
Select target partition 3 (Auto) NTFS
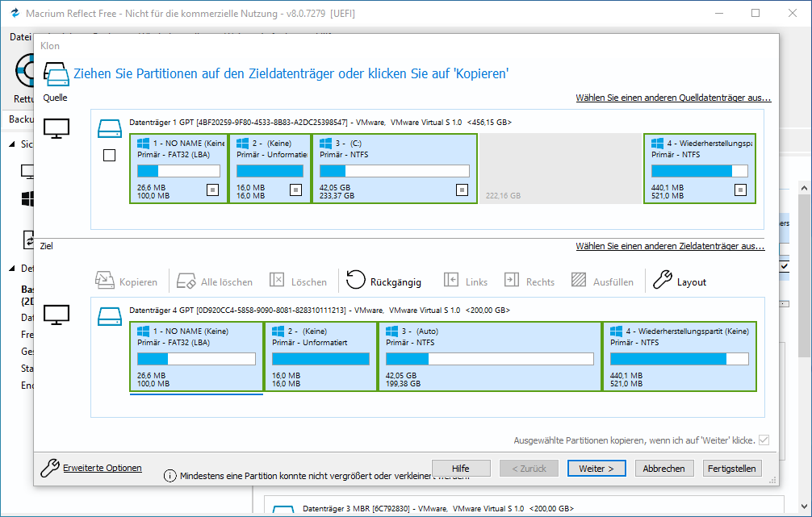489,356
